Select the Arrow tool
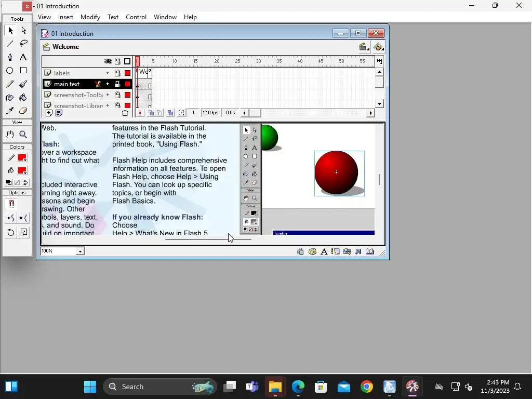532x399 pixels. point(10,31)
